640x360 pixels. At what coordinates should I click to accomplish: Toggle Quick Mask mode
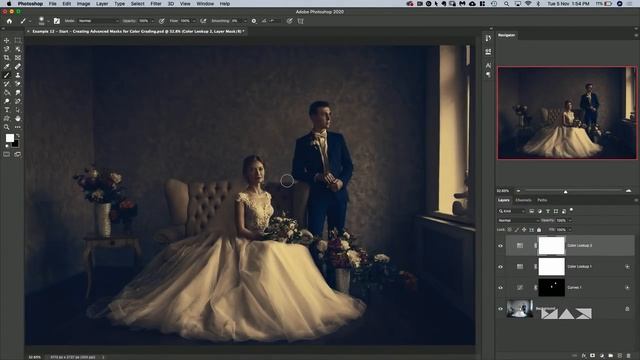(x=7, y=154)
